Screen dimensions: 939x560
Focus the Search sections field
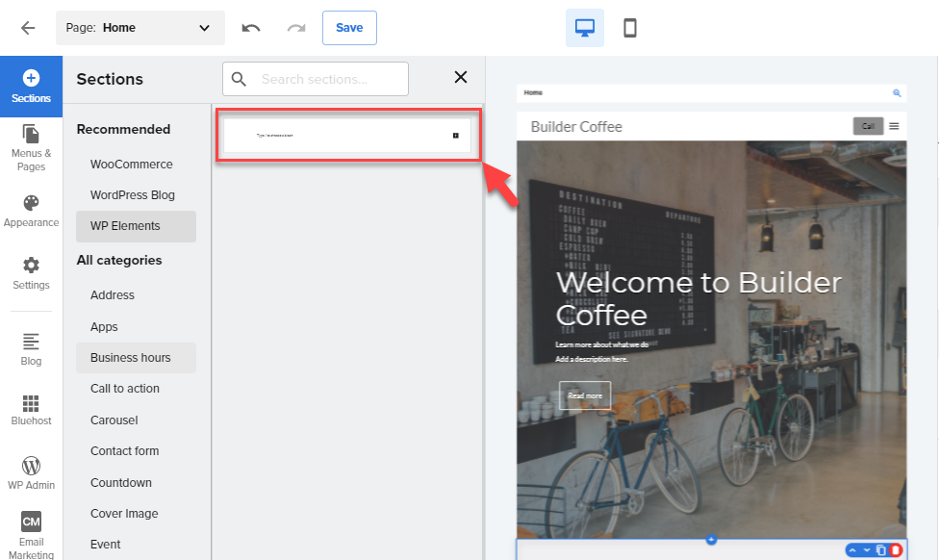[x=316, y=79]
